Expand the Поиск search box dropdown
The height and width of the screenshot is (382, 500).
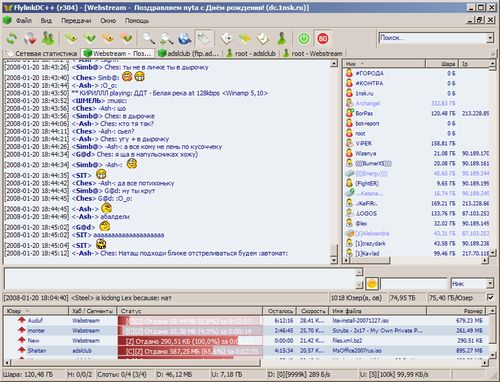pos(490,38)
